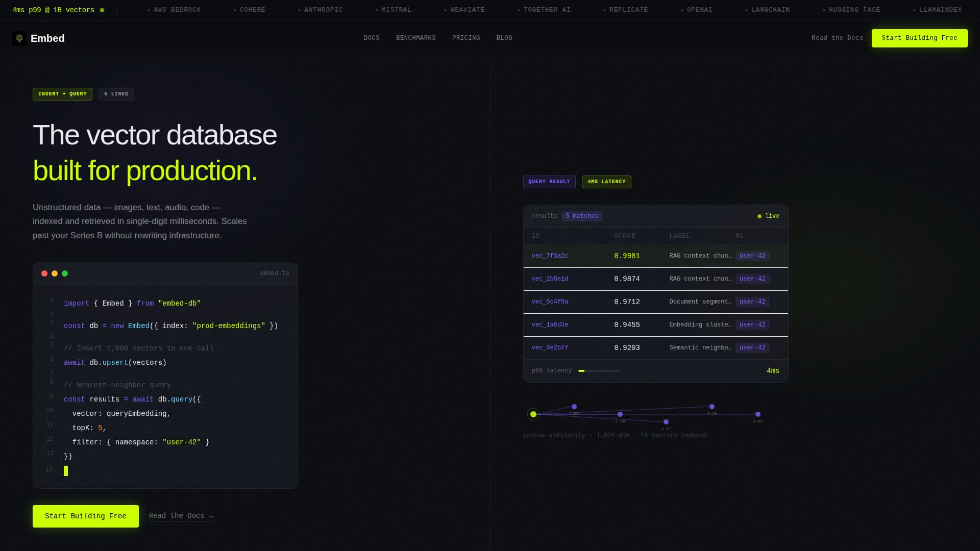Click the green window dot in code editor
The width and height of the screenshot is (980, 551).
point(65,273)
